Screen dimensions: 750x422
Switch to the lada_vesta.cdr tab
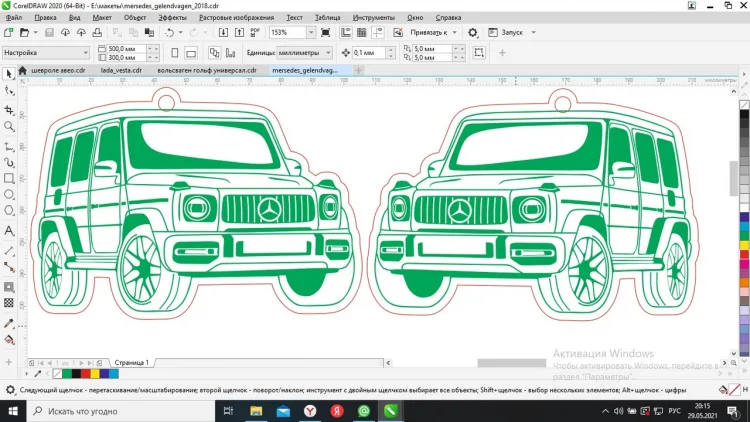[121, 70]
